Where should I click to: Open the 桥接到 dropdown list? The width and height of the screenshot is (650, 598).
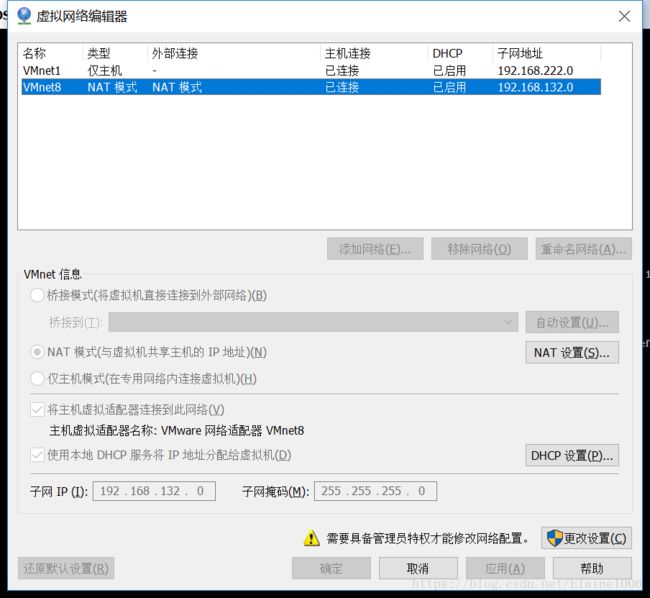coord(313,322)
